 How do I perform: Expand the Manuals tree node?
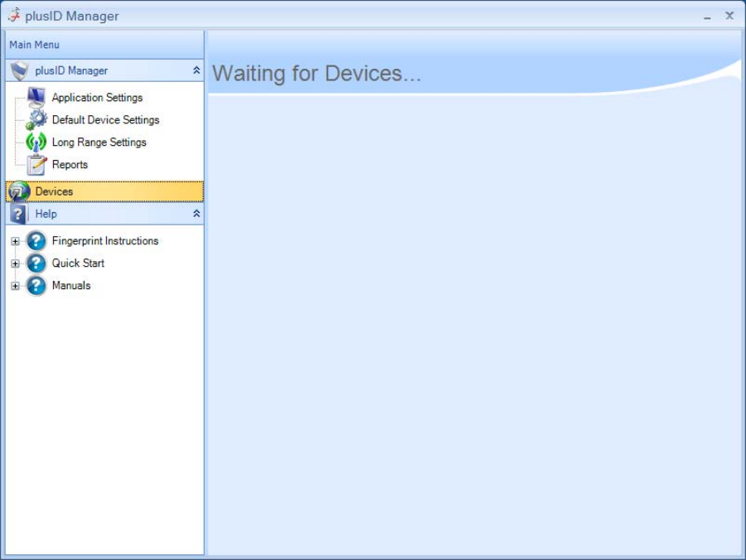coord(15,286)
